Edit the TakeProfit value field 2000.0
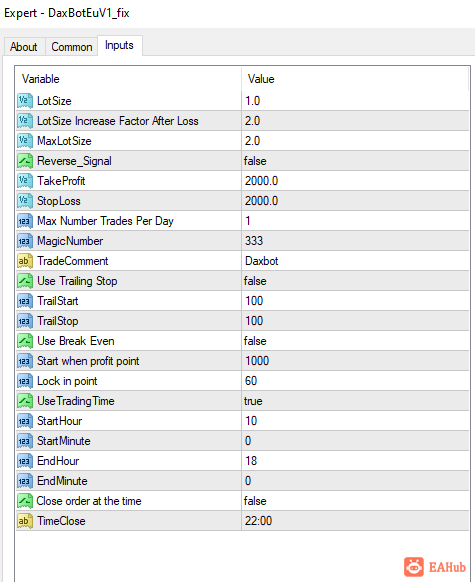Screen dimensions: 475x582 click(x=355, y=181)
